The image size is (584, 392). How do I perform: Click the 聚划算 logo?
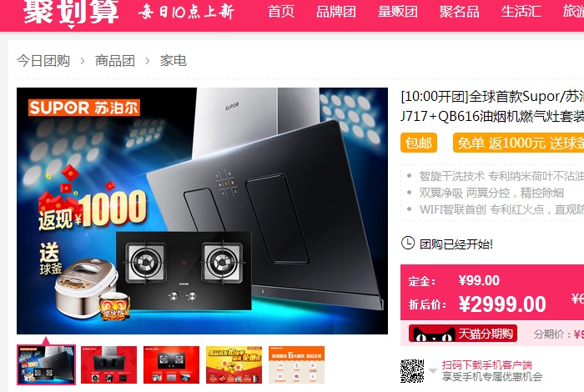point(71,13)
